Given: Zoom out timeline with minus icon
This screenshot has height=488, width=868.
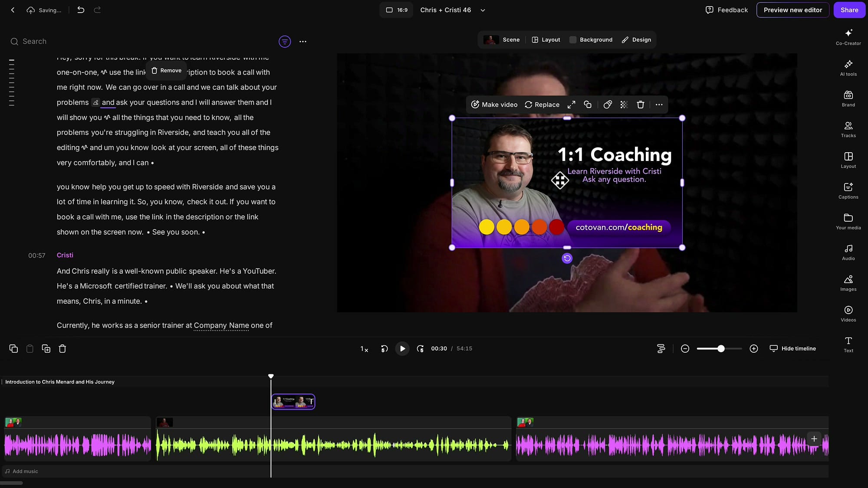Looking at the screenshot, I should click(x=685, y=349).
